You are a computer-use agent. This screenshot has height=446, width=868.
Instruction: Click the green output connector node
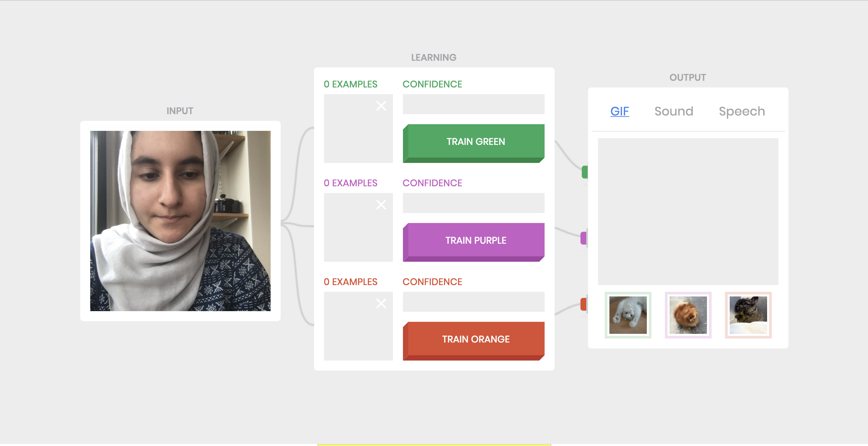click(585, 172)
